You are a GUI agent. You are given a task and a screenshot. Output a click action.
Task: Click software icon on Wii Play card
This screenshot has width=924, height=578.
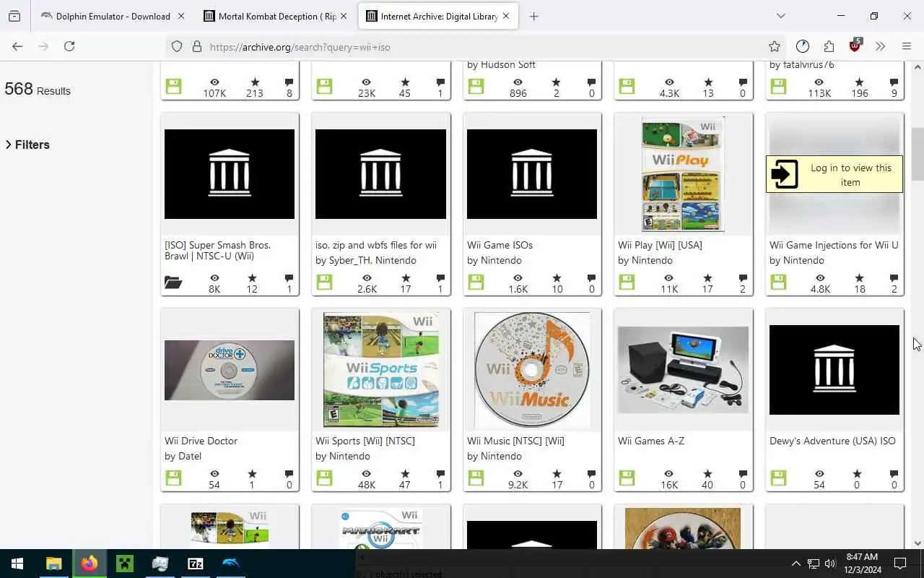(627, 282)
